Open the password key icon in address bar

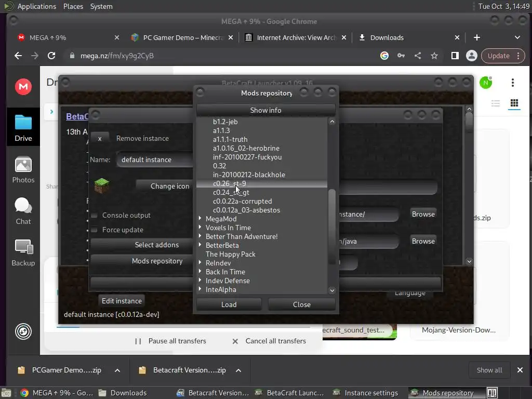point(401,56)
